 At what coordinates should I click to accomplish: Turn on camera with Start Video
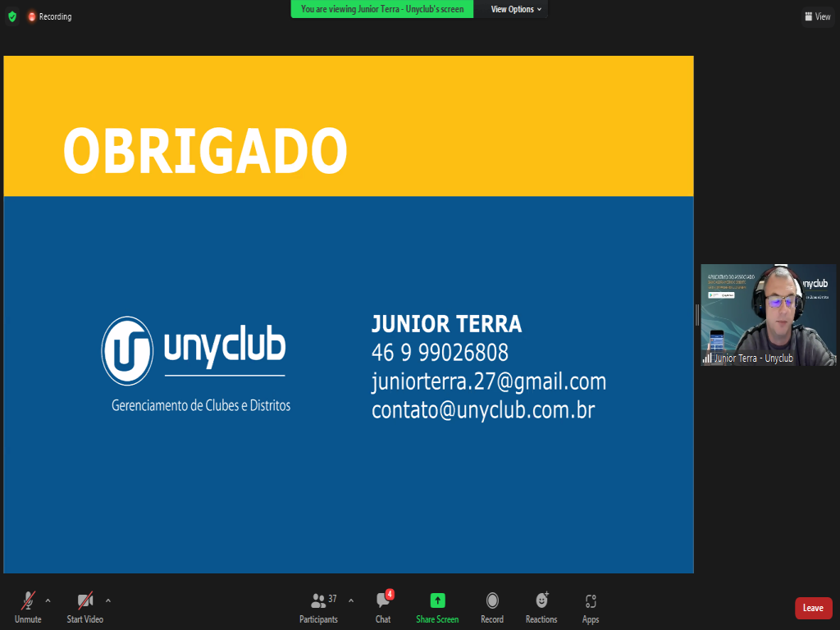tap(85, 605)
